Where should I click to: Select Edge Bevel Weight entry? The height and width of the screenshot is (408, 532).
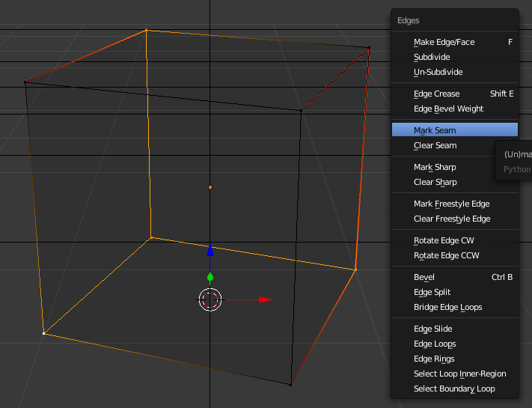pos(455,109)
